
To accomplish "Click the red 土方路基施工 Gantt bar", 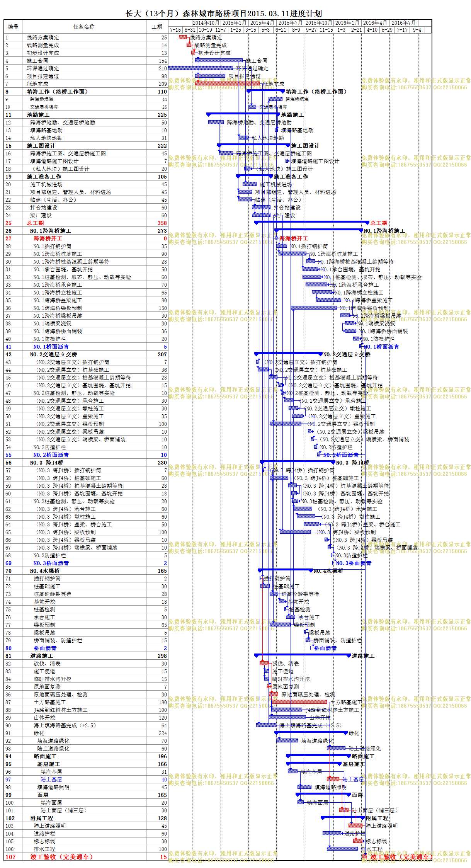I will click(299, 702).
